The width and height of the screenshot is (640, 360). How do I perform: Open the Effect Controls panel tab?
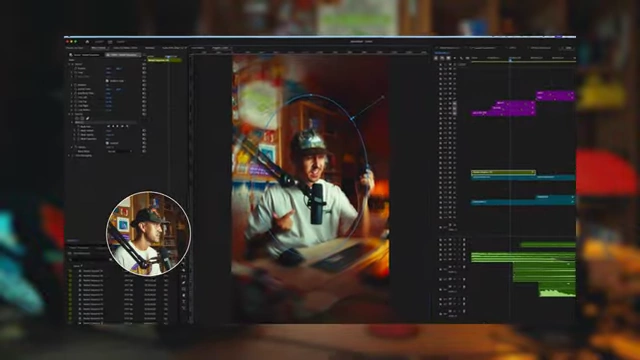(99, 48)
